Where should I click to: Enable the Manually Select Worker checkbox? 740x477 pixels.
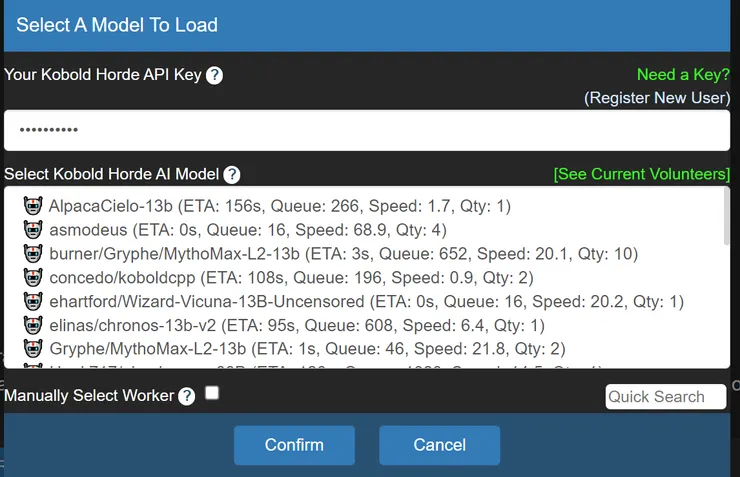pos(212,394)
